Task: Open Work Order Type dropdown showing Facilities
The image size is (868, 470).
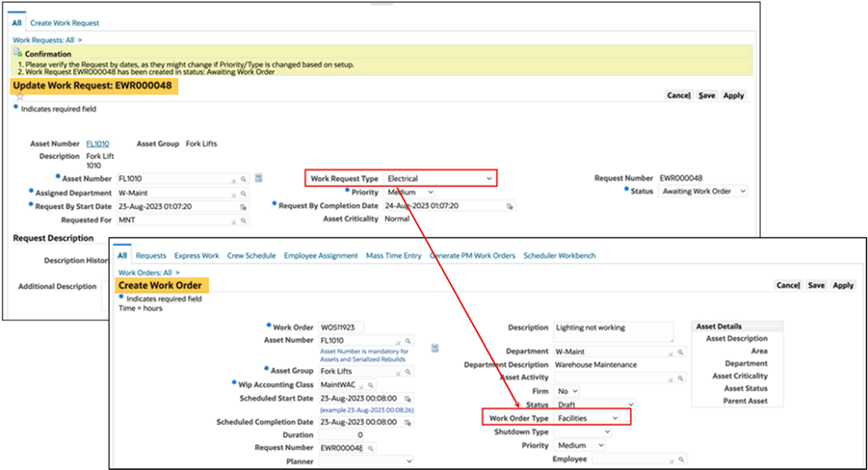Action: pos(588,419)
